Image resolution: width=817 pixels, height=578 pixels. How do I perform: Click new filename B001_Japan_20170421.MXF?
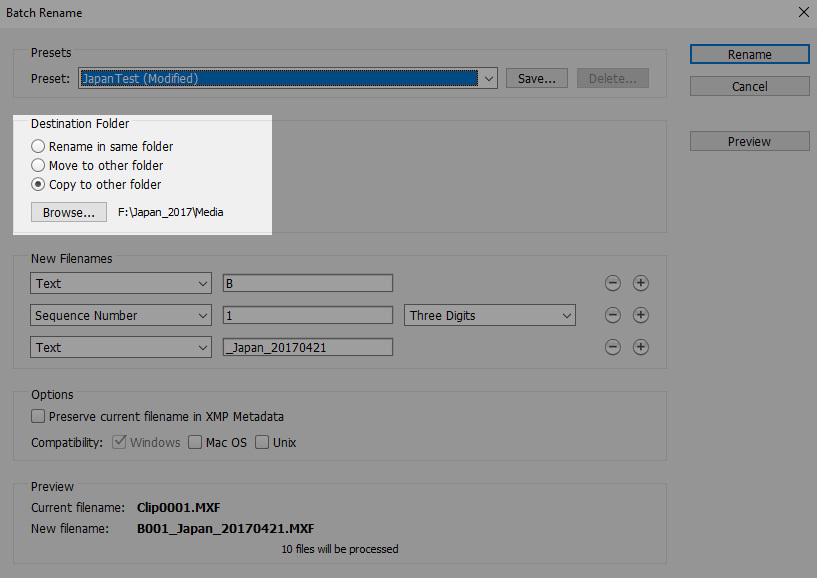pyautogui.click(x=225, y=528)
